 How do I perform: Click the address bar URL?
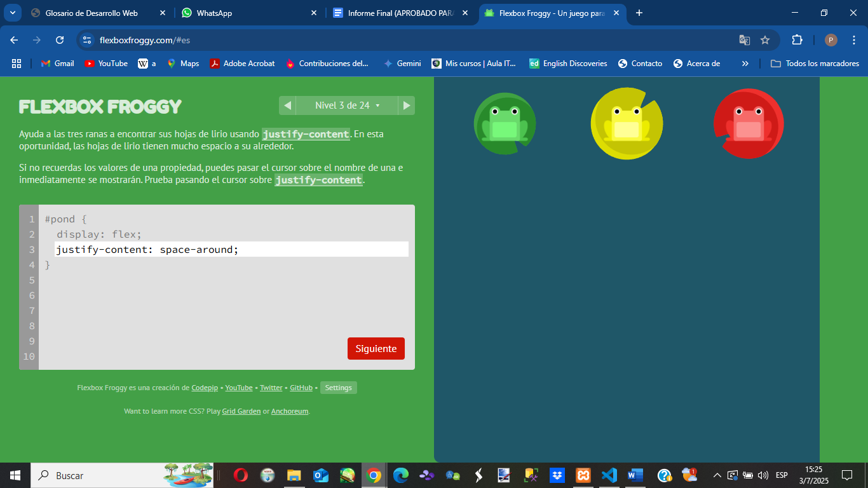click(x=145, y=40)
